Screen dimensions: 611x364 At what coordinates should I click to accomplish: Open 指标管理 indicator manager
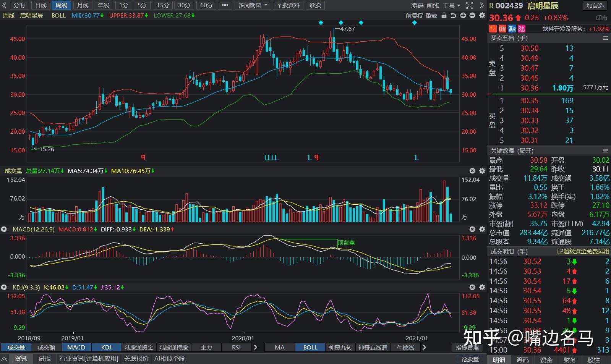tap(467, 347)
